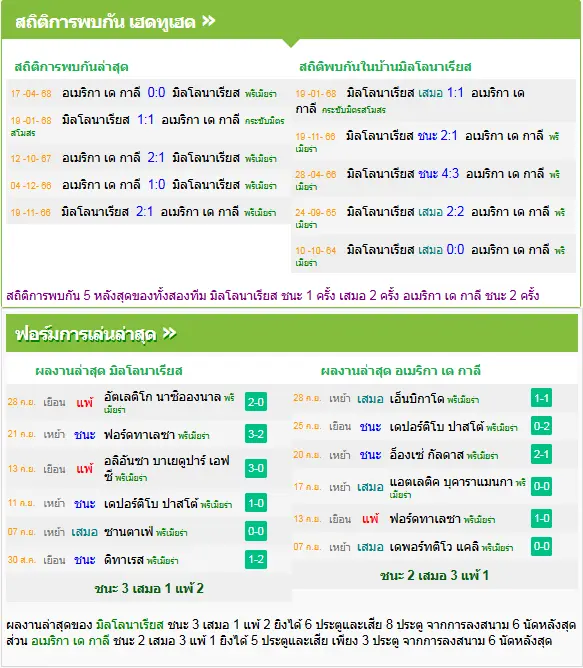Click the team name อลิอันซา บาเยดูปาร์ เอฟซี
This screenshot has height=668, width=583.
pyautogui.click(x=167, y=468)
